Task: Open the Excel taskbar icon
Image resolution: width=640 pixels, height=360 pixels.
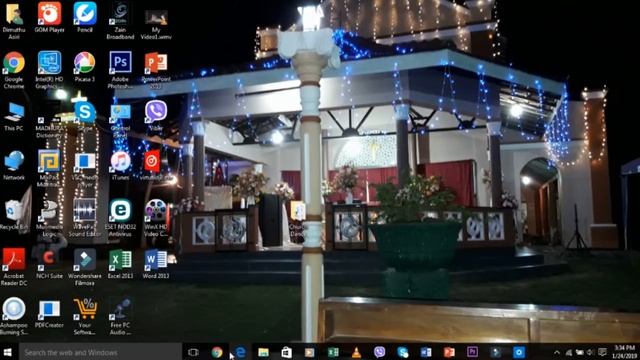Action: (x=333, y=352)
